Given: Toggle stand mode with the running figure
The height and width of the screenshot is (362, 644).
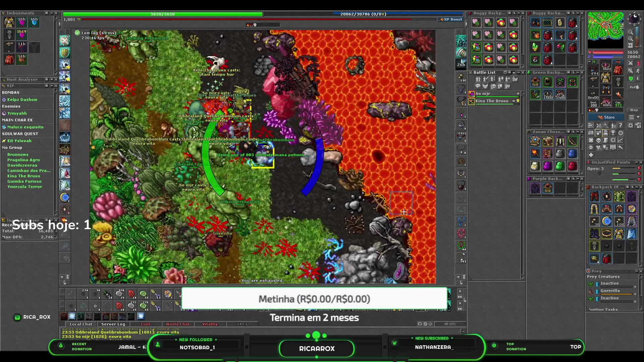Looking at the screenshot, I should coord(638,71).
